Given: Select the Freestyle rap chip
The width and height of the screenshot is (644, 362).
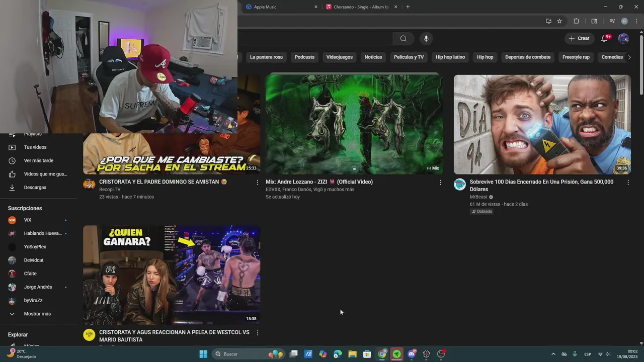Looking at the screenshot, I should point(576,57).
